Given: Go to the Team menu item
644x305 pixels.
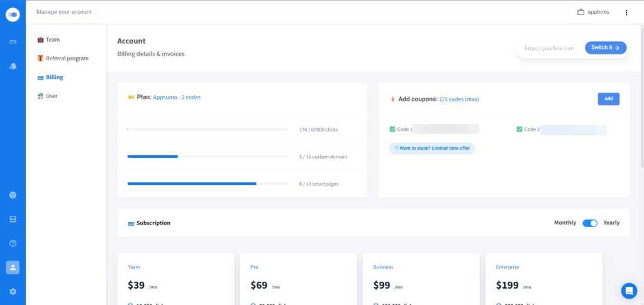Looking at the screenshot, I should 52,40.
